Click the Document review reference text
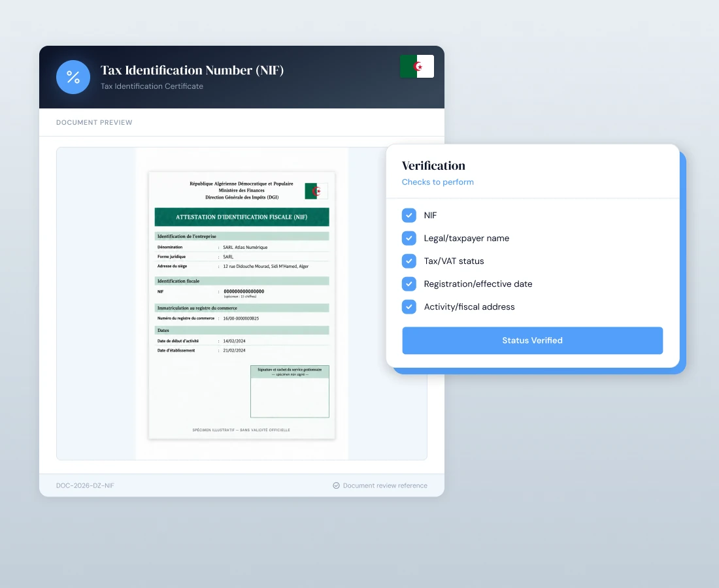This screenshot has width=719, height=588. coord(385,485)
